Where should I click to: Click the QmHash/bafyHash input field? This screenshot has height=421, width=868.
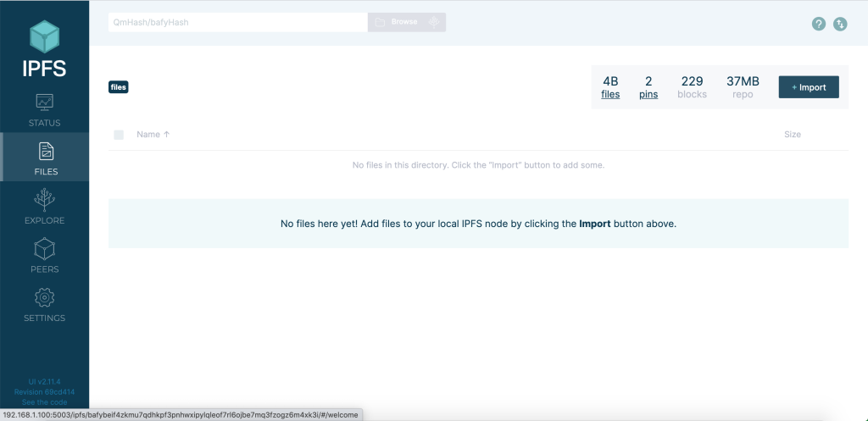pyautogui.click(x=237, y=22)
